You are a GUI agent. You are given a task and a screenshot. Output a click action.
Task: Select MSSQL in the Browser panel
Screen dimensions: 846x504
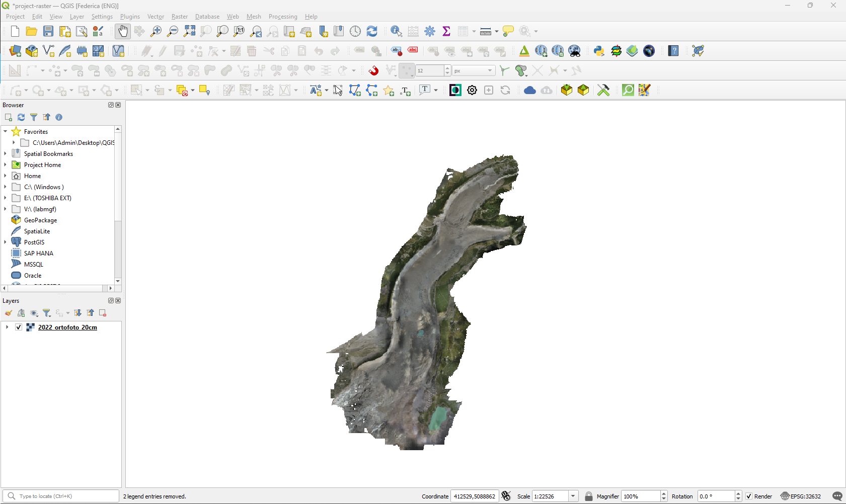click(33, 265)
